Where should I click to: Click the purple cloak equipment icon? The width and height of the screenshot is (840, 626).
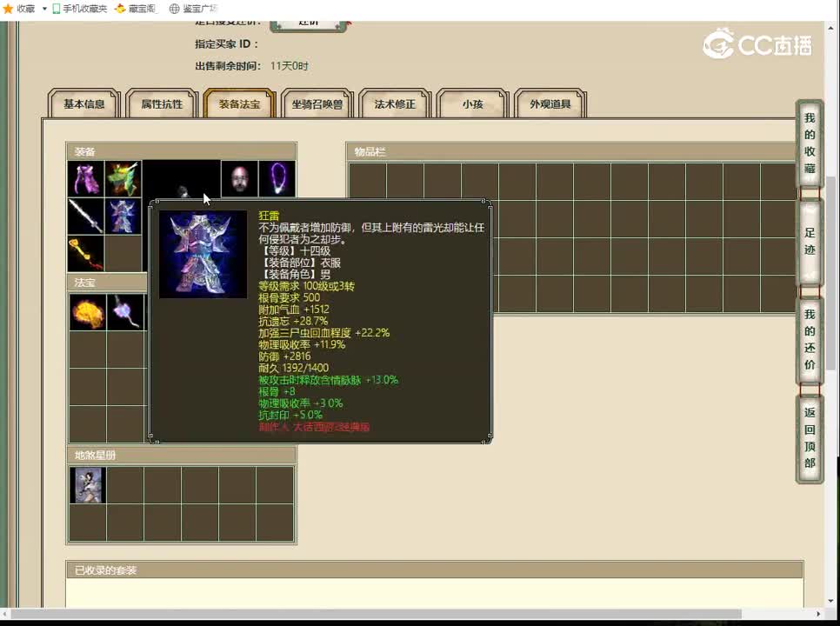(x=86, y=177)
